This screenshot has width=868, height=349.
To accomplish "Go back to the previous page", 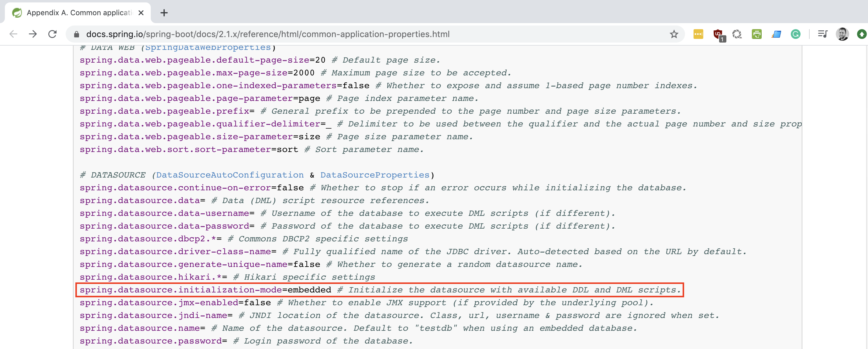I will [x=13, y=34].
